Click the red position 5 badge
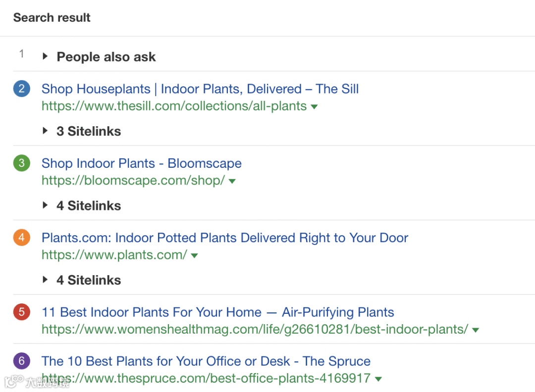The height and width of the screenshot is (392, 535). click(21, 312)
